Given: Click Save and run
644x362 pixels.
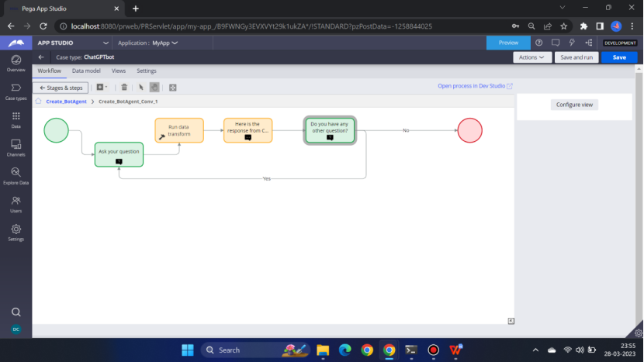Looking at the screenshot, I should (576, 57).
